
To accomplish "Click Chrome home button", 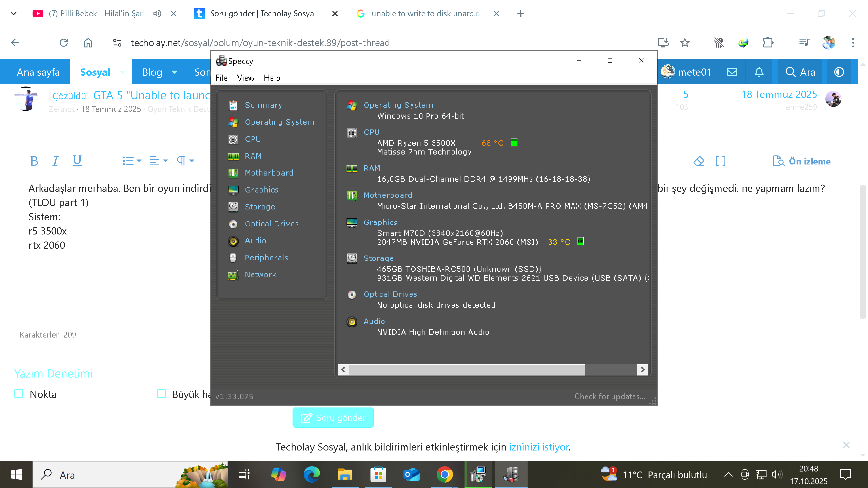I will tap(88, 43).
